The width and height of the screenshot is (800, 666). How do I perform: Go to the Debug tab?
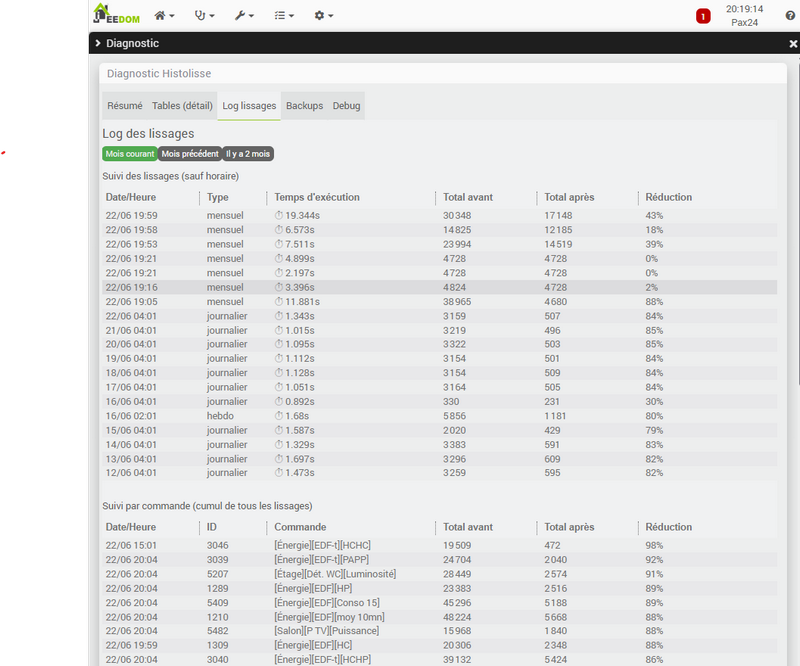pos(346,106)
